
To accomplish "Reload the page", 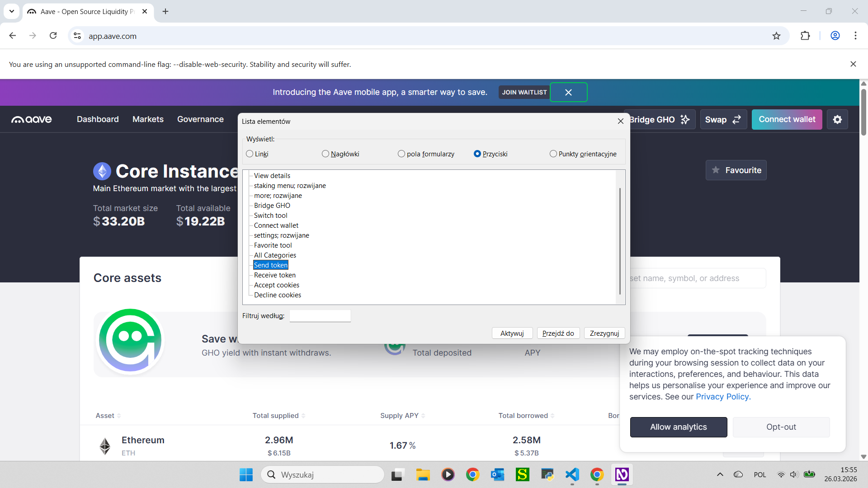I will [x=53, y=36].
